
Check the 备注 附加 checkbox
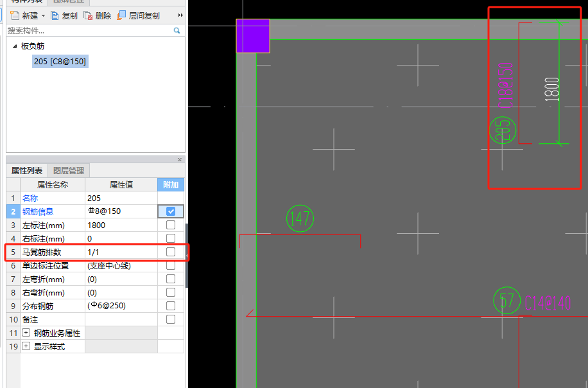(171, 319)
